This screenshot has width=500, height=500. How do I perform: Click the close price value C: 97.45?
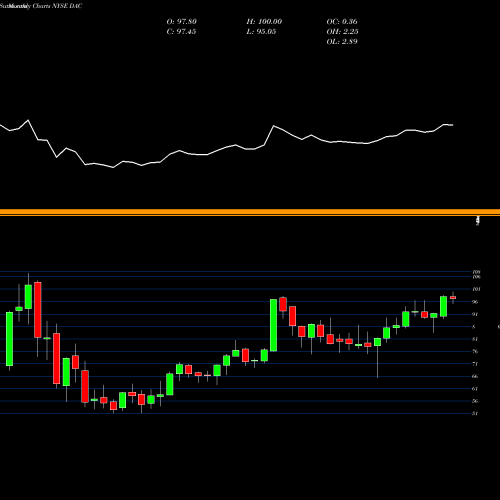[x=181, y=32]
